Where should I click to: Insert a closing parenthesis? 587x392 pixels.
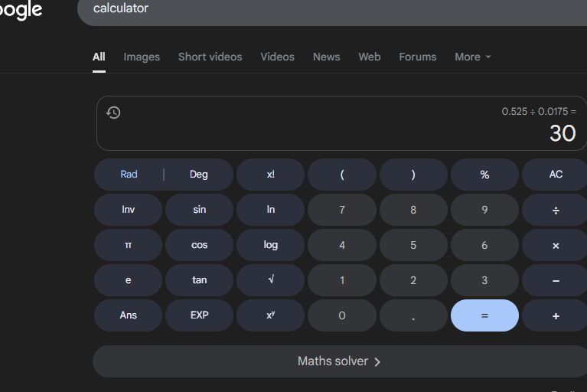click(x=413, y=175)
